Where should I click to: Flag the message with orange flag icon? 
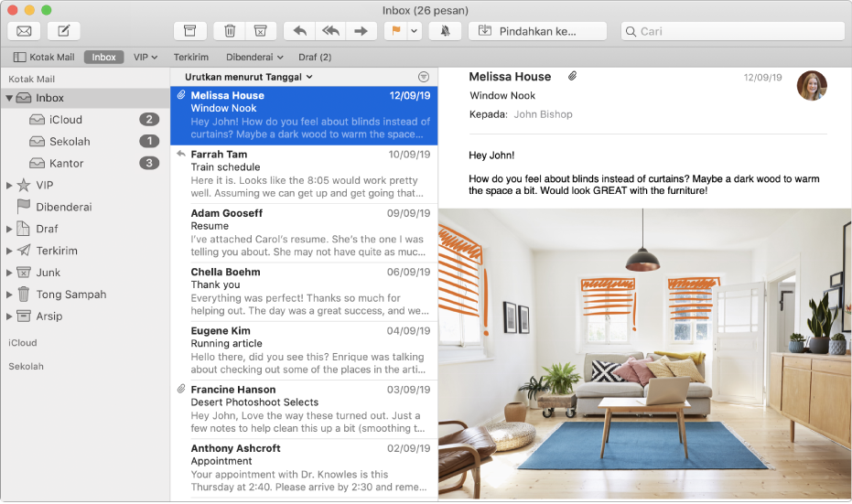396,31
